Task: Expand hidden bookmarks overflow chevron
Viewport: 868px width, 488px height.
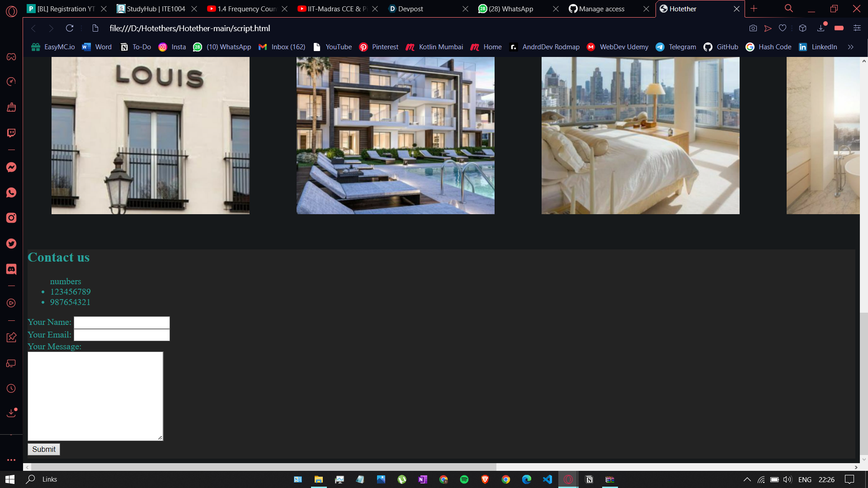Action: [850, 47]
